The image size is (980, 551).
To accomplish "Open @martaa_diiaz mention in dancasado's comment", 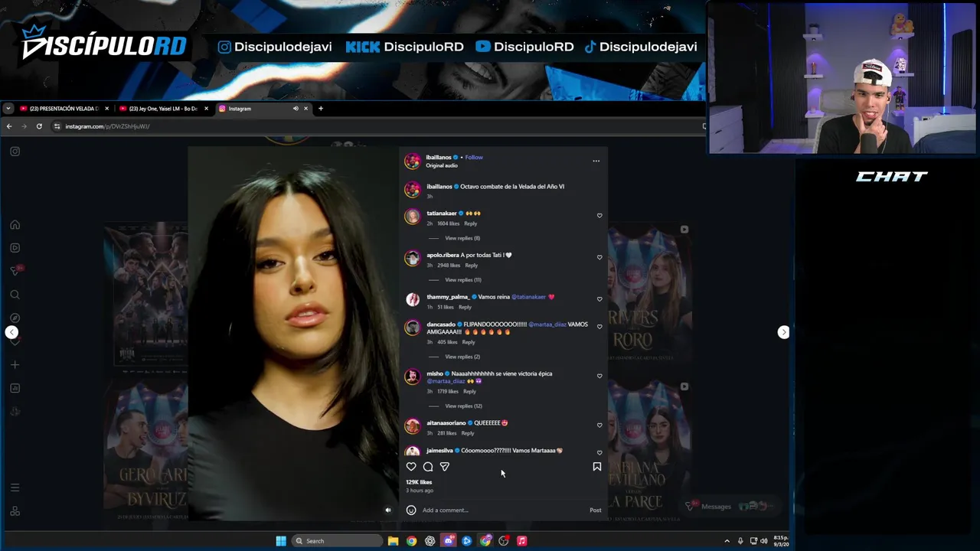I will tap(547, 324).
